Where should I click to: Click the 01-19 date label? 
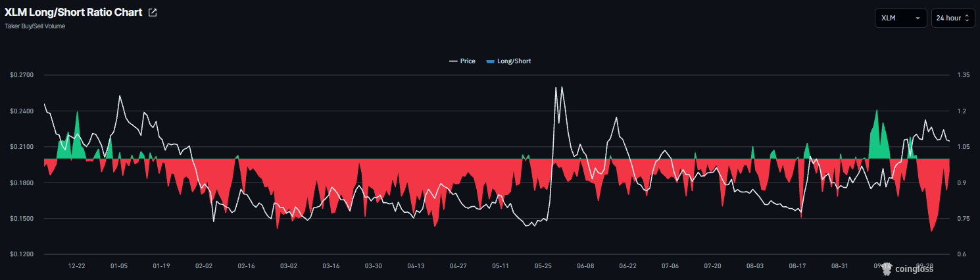[x=161, y=266]
